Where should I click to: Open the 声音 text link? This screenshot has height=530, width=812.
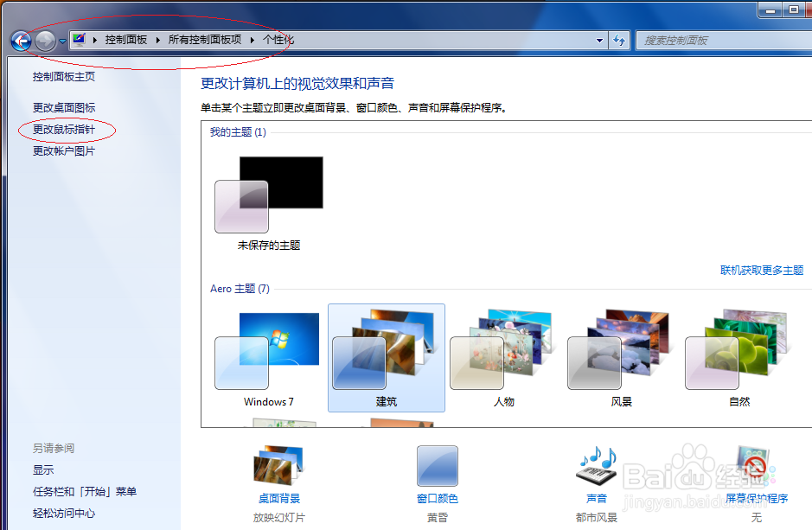(x=597, y=498)
